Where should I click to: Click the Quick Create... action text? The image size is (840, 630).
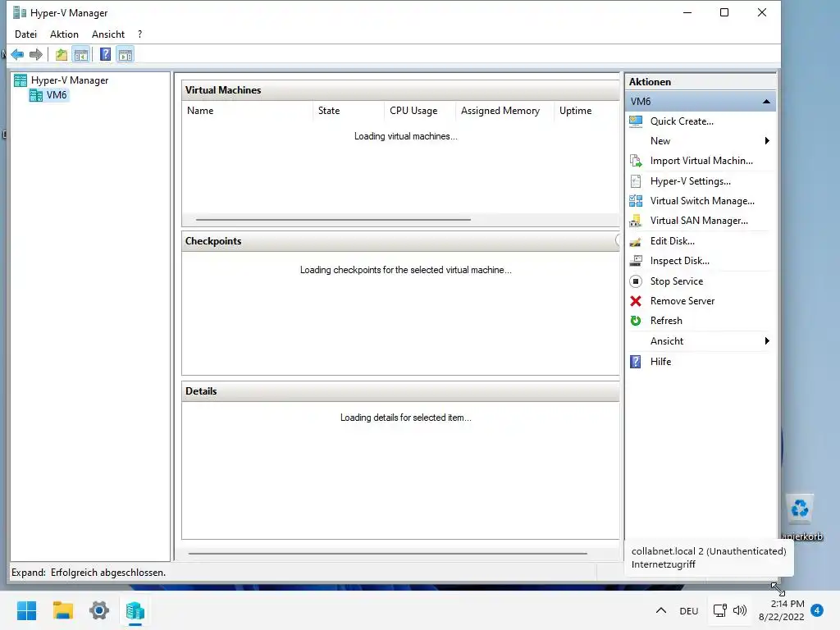[x=682, y=121]
